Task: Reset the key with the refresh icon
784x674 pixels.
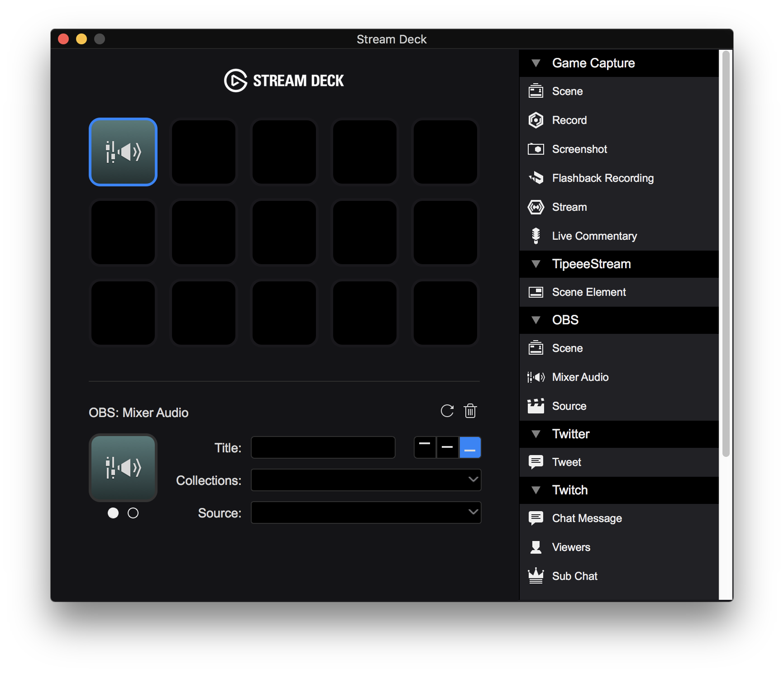Action: tap(447, 411)
